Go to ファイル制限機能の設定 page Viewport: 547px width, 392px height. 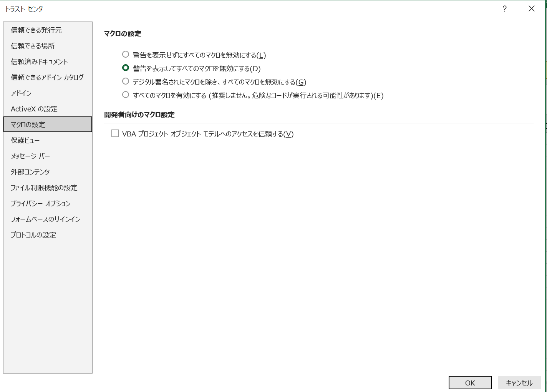click(44, 188)
